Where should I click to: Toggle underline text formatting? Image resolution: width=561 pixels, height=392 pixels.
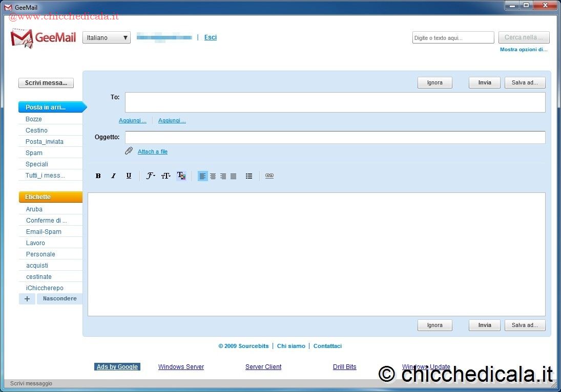pos(129,176)
